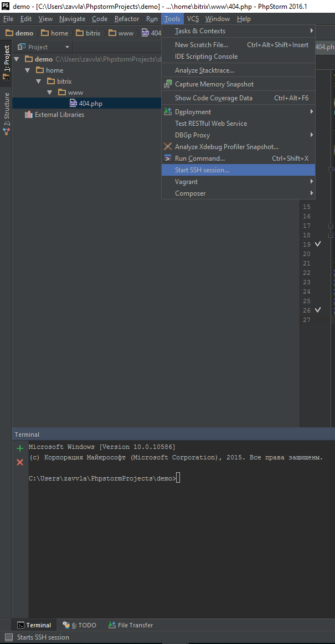335x644 pixels.
Task: Click the PhpStorm logo in title bar
Action: [6, 6]
